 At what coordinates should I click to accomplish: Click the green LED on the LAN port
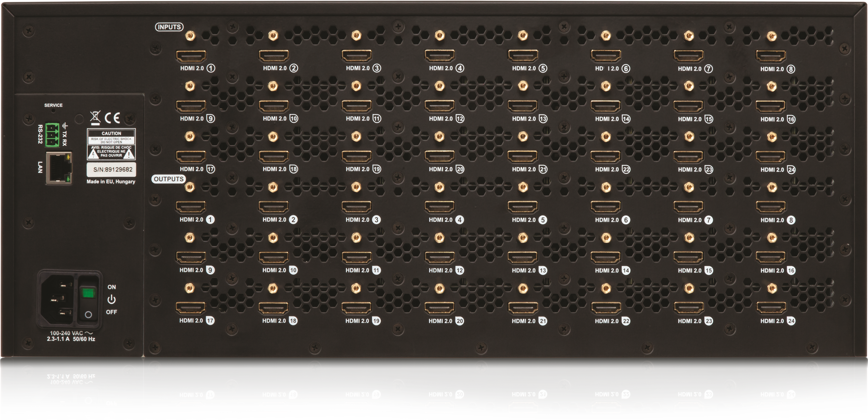click(68, 179)
